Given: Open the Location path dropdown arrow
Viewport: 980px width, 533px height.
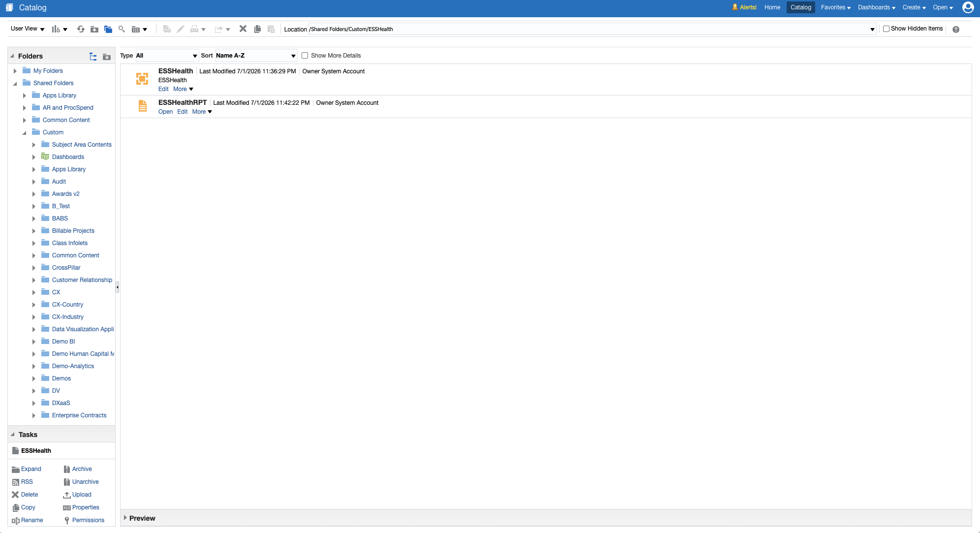Looking at the screenshot, I should [x=872, y=29].
